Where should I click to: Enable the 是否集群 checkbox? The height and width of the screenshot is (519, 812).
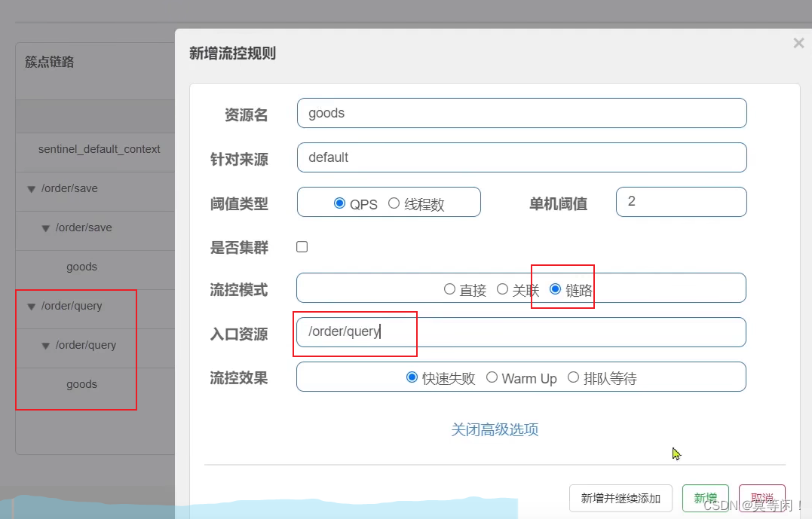(x=302, y=247)
